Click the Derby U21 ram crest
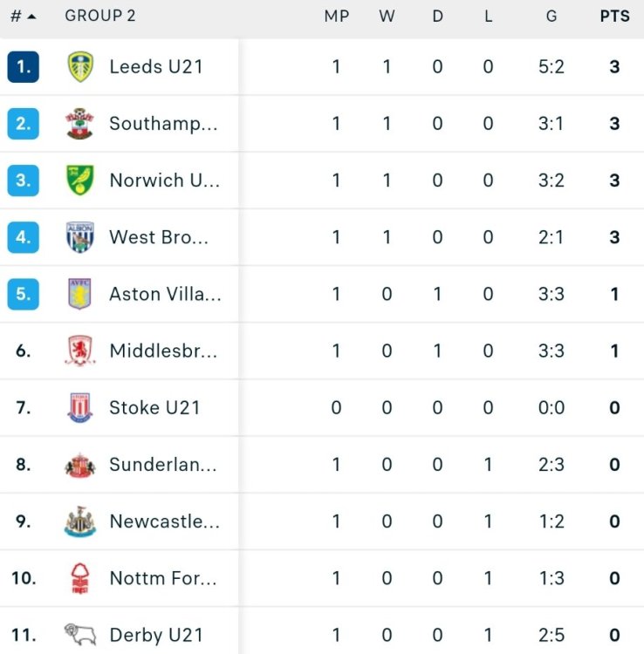 point(80,634)
